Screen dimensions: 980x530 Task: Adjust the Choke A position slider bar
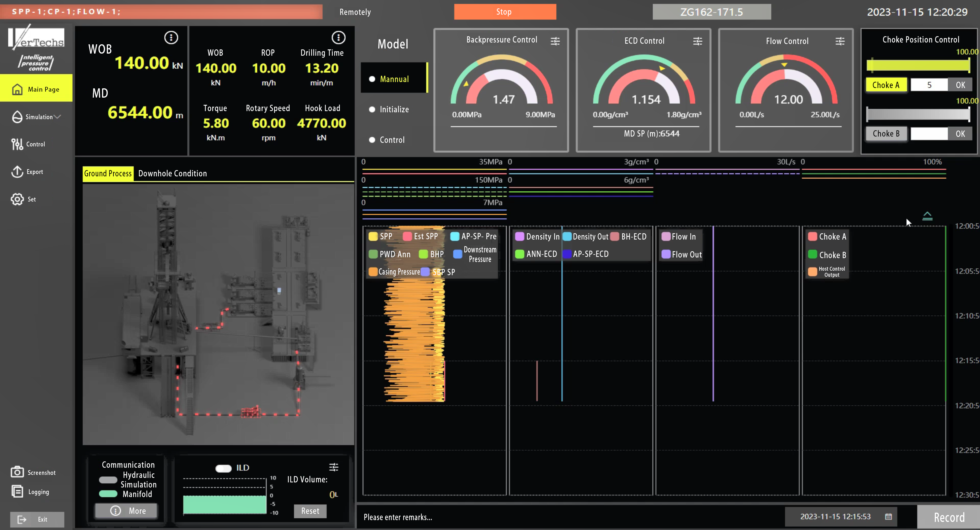coord(918,65)
